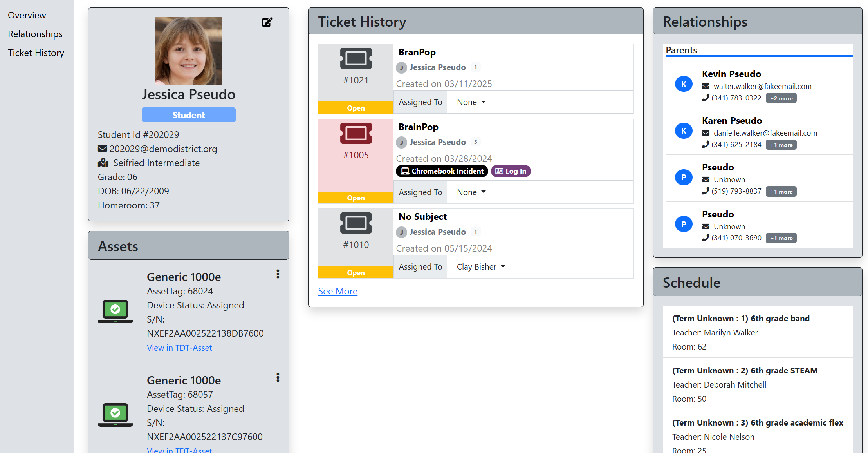Expand +1 more beside (519) 793-8837
Image resolution: width=868 pixels, height=453 pixels.
pyautogui.click(x=781, y=192)
